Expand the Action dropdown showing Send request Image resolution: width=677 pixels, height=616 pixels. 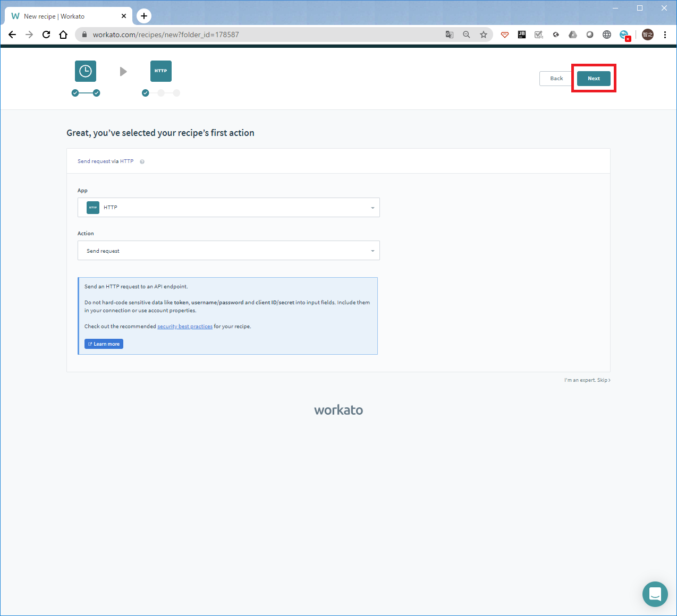point(229,251)
